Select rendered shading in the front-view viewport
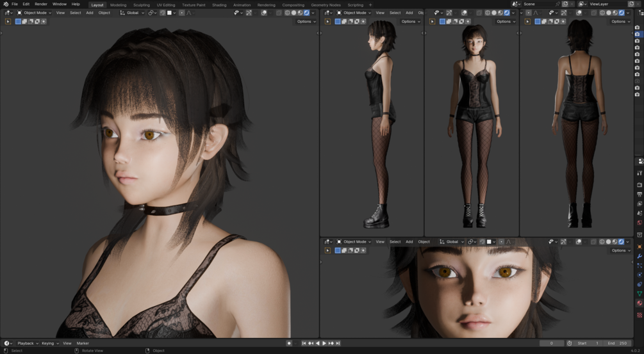Screen dimensions: 644x354 507,13
